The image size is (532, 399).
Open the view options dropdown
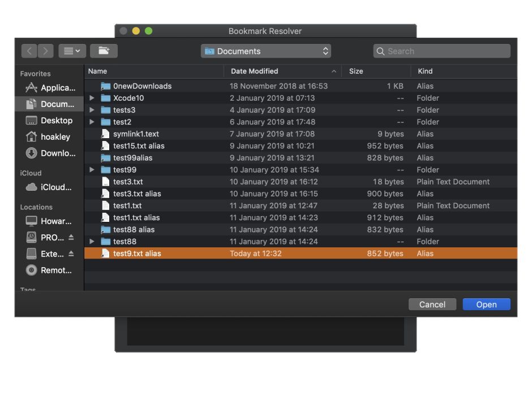point(72,51)
